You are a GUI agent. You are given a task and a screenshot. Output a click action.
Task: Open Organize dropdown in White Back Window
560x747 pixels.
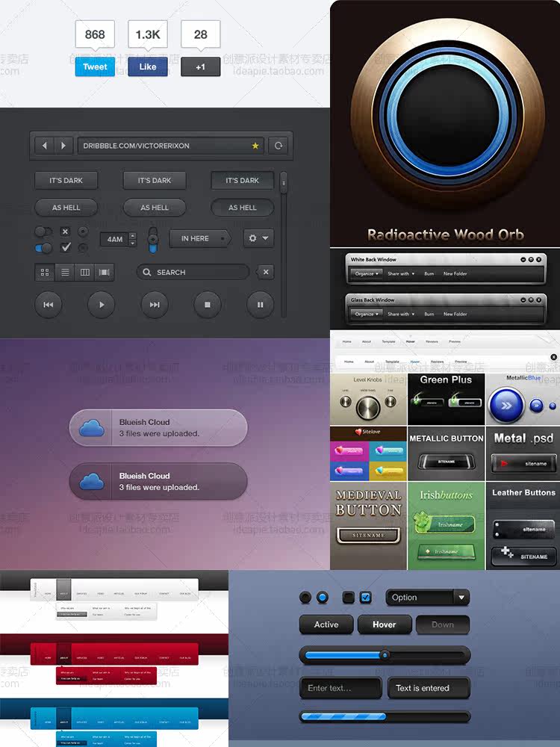366,274
